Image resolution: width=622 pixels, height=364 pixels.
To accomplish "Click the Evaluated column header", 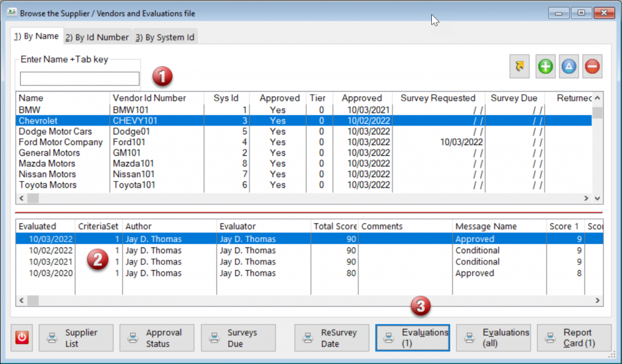I will 45,226.
